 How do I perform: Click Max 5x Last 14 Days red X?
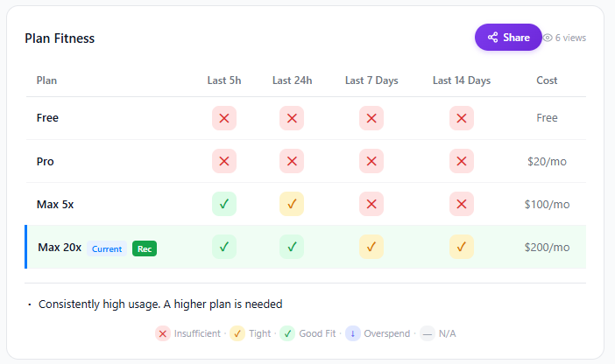(462, 204)
